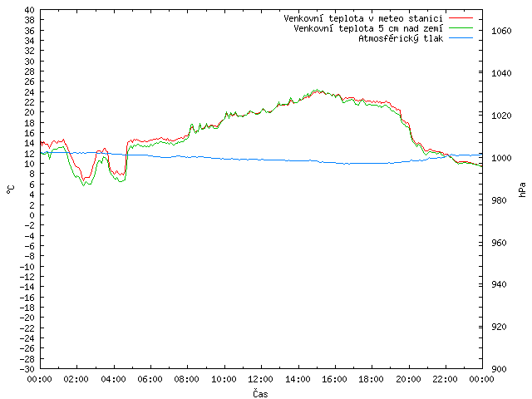532x399 pixels.
Task: Click left axis value 0
Action: click(x=32, y=215)
